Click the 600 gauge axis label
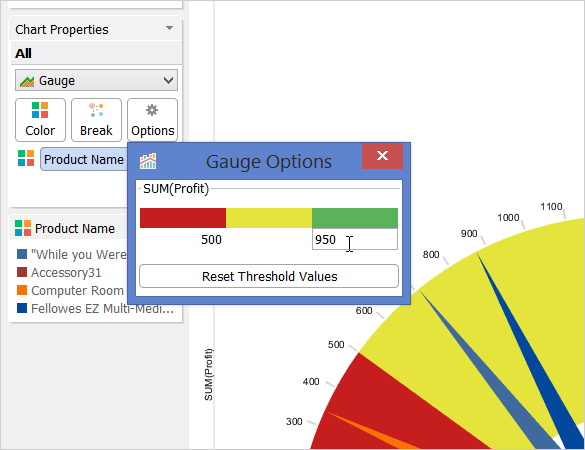This screenshot has width=585, height=450. pyautogui.click(x=364, y=310)
